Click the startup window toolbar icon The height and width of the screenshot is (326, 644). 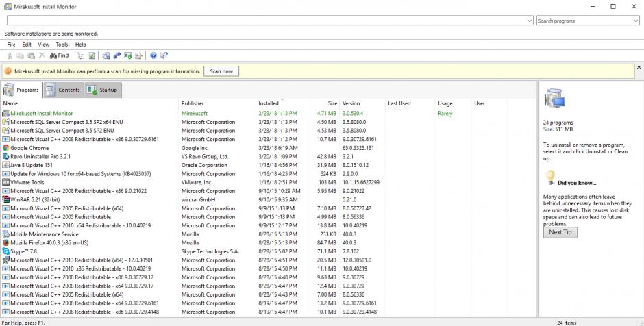tap(127, 55)
